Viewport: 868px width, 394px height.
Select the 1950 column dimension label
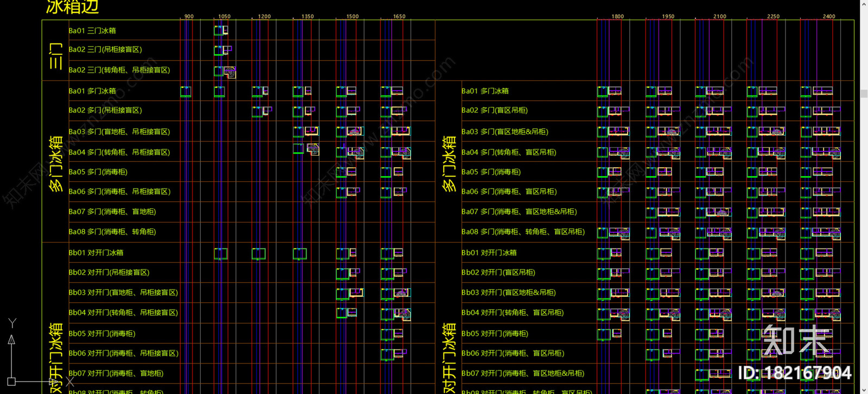[668, 16]
